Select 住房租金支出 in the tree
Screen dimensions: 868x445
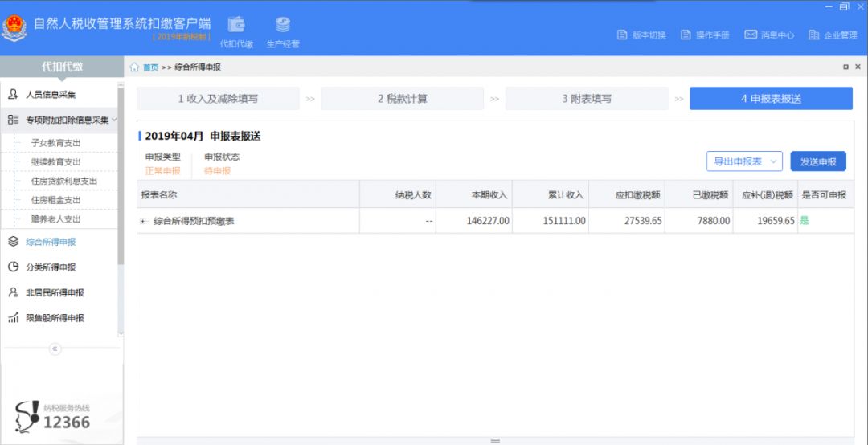56,200
